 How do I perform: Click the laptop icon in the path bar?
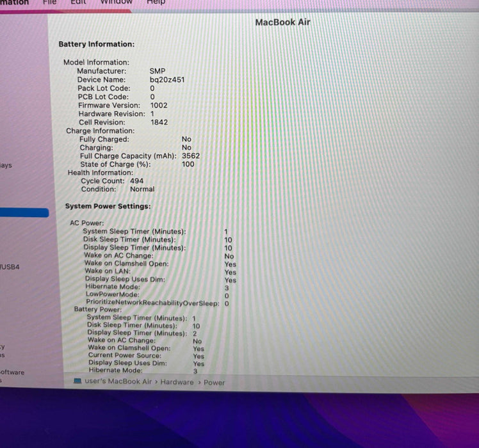point(77,381)
